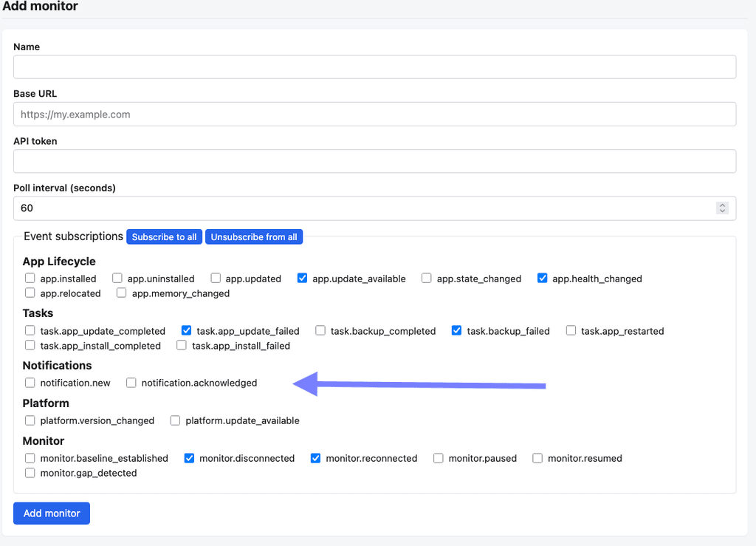756x546 pixels.
Task: Enable task.app_restarted event
Action: (571, 330)
